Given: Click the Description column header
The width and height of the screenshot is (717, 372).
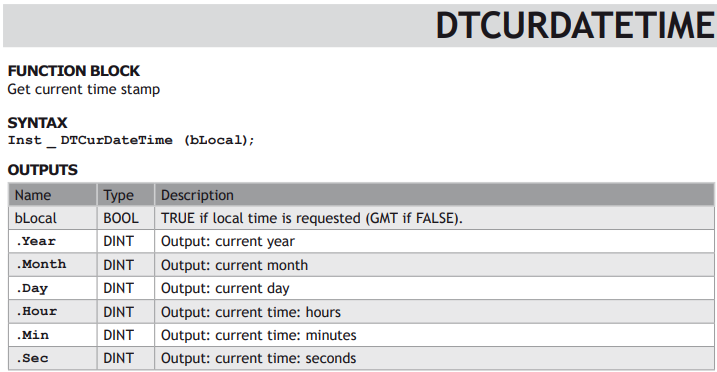Looking at the screenshot, I should (434, 195).
